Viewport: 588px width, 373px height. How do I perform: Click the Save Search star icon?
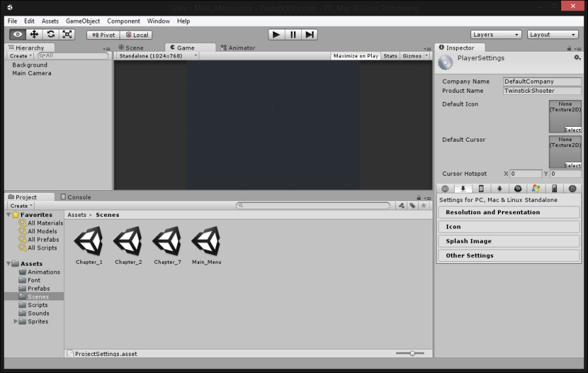pyautogui.click(x=423, y=205)
